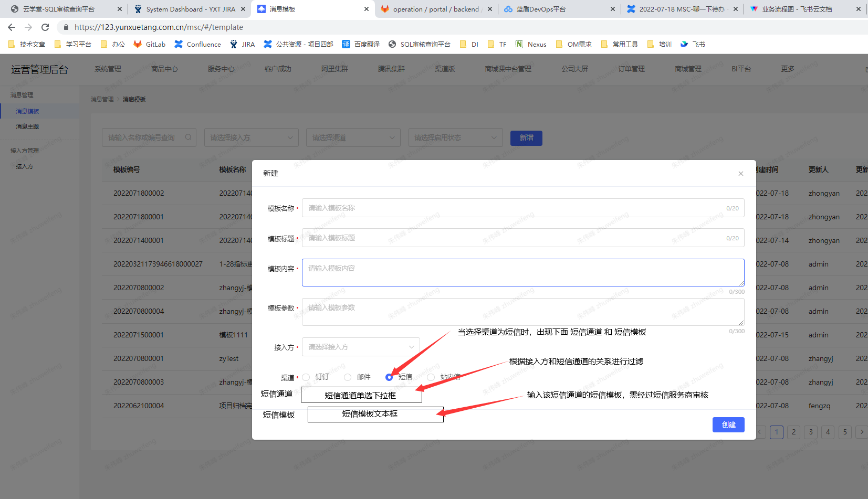Open the 常用工具 bookmark folder
This screenshot has height=499, width=868.
pyautogui.click(x=619, y=44)
